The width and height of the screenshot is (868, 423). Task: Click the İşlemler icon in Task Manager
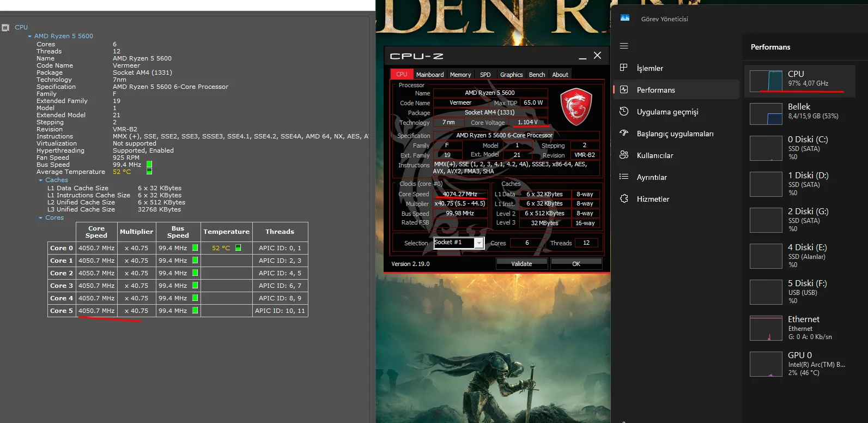click(x=624, y=68)
